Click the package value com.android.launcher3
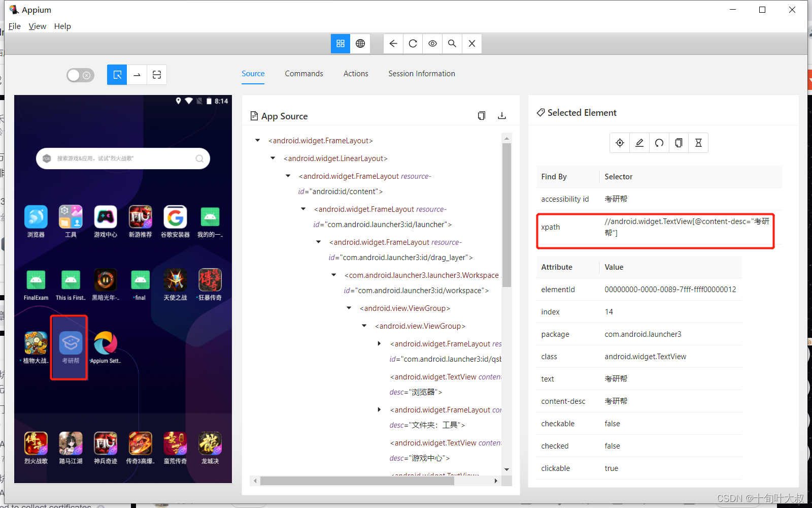 tap(643, 334)
